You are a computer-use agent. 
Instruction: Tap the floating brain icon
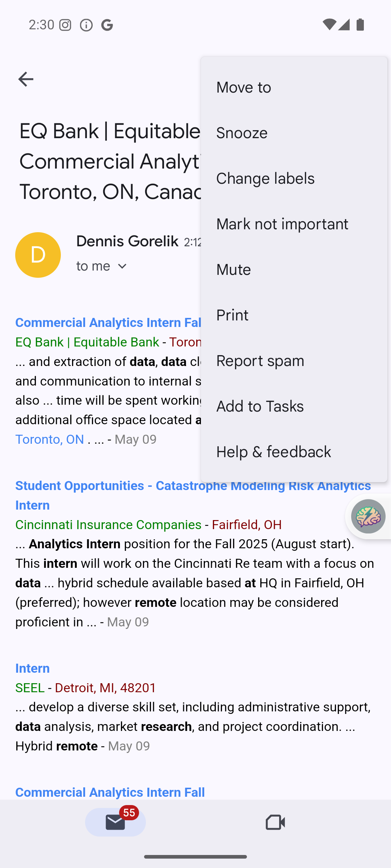368,516
